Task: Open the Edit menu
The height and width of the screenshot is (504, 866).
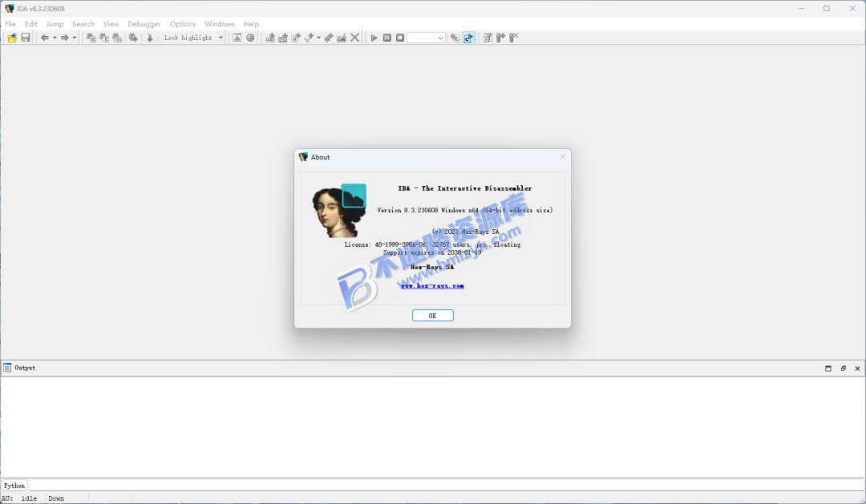Action: (x=31, y=24)
